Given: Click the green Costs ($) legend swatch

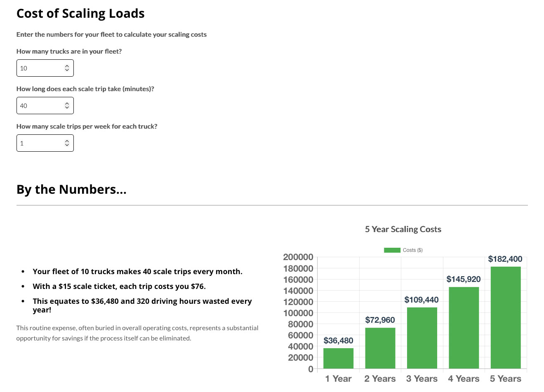Looking at the screenshot, I should [x=392, y=250].
